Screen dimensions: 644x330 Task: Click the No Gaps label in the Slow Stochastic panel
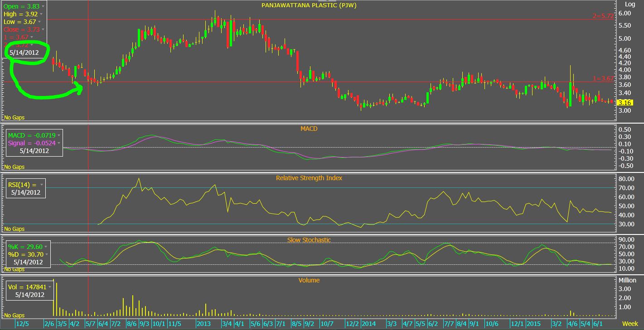pyautogui.click(x=15, y=269)
